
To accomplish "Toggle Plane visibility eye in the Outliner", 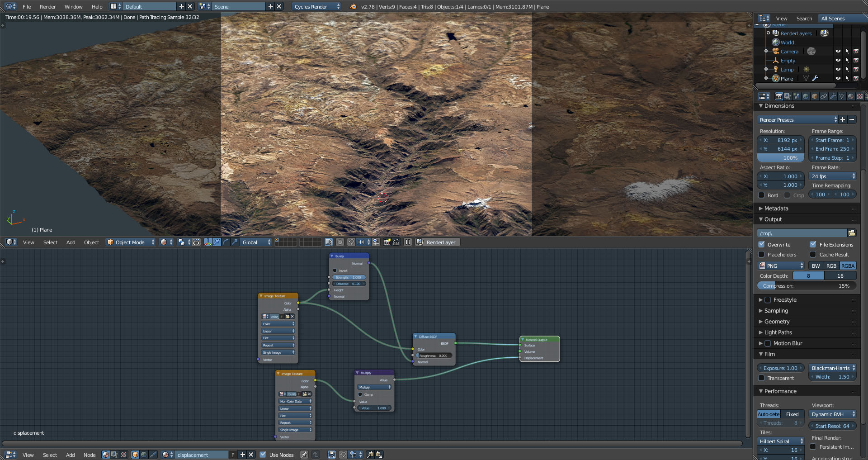I will point(838,78).
